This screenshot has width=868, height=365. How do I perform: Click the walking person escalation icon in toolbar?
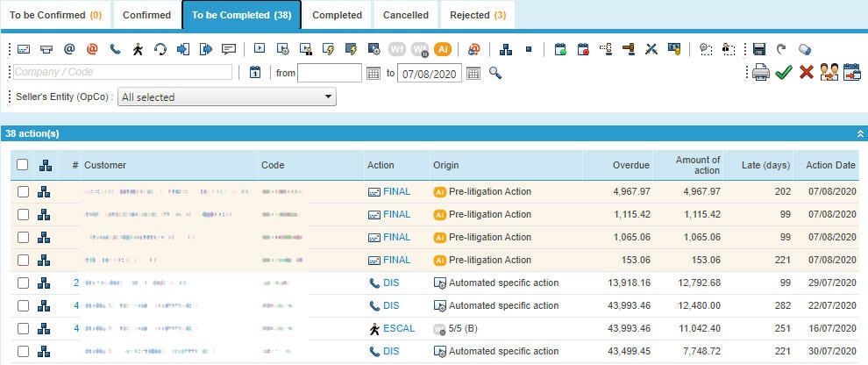[x=138, y=49]
